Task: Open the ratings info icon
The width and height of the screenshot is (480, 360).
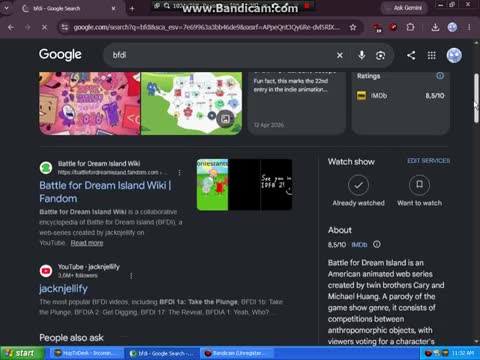Action: click(x=440, y=76)
